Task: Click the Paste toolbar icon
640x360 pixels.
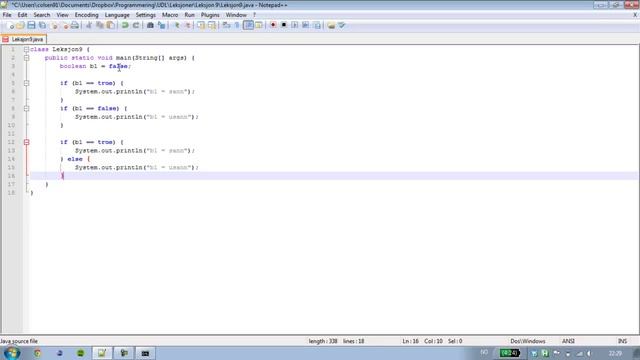Action: point(110,25)
